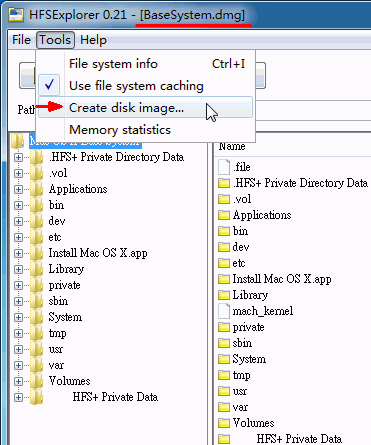The width and height of the screenshot is (371, 445).
Task: Expand the Applications tree node
Action: pos(18,189)
